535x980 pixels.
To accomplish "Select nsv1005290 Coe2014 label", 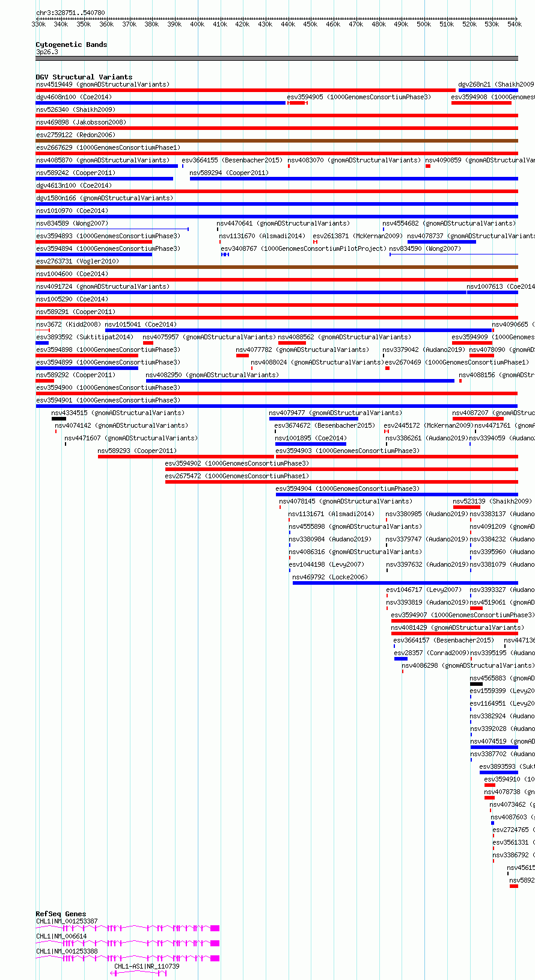I will pos(72,300).
